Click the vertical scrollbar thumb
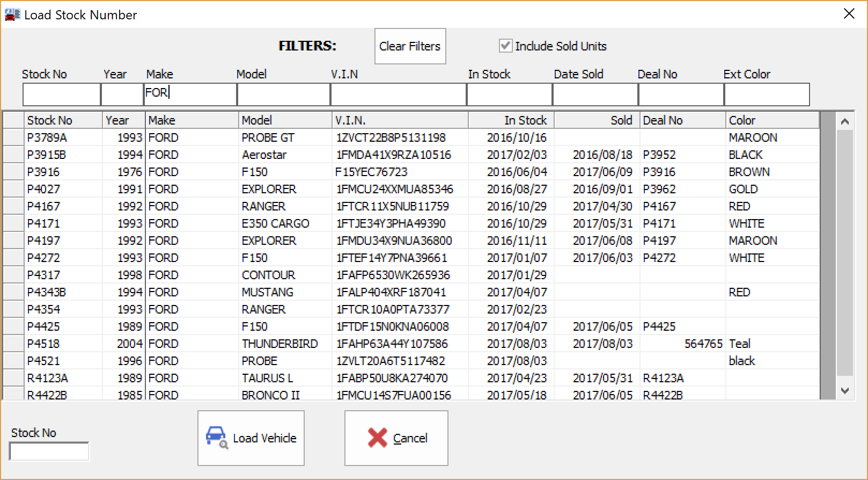Screen dimensions: 868x480 pos(844,252)
